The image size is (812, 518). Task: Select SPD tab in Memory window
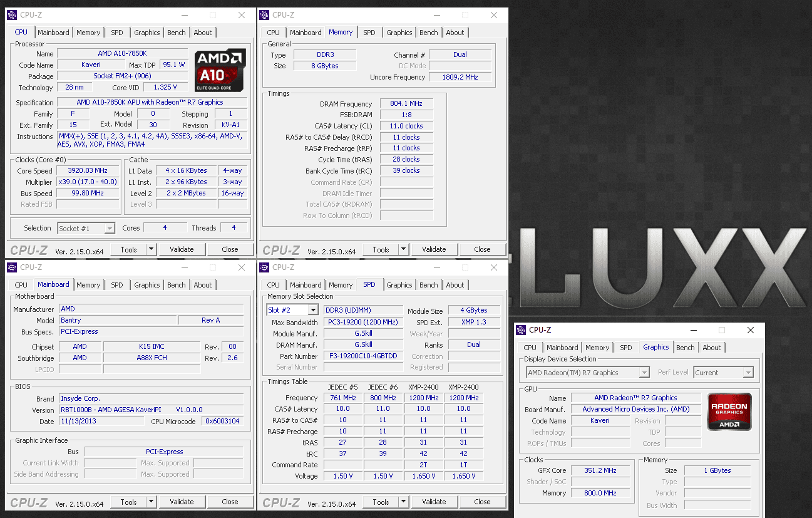point(369,33)
